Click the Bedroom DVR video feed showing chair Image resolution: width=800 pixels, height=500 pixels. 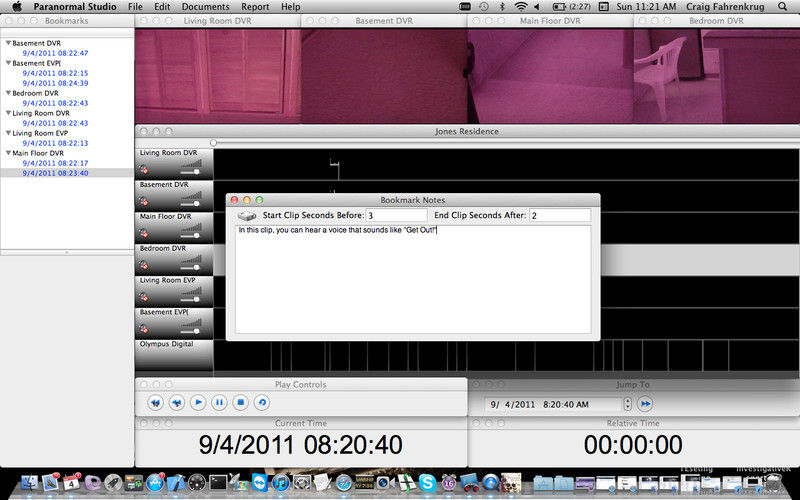(717, 76)
